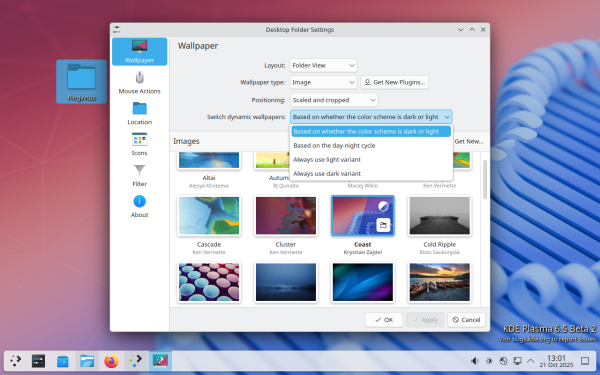Open the Filter settings page
The image size is (600, 375).
(x=139, y=176)
